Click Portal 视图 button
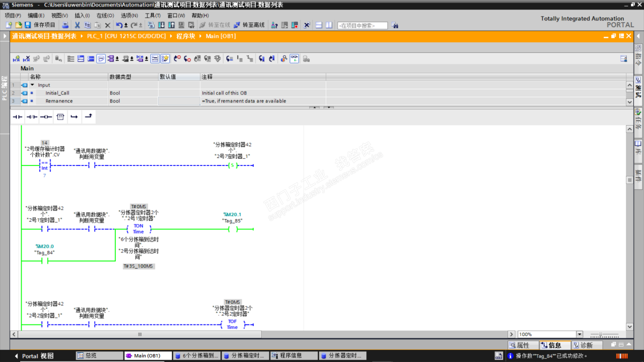 [x=34, y=355]
